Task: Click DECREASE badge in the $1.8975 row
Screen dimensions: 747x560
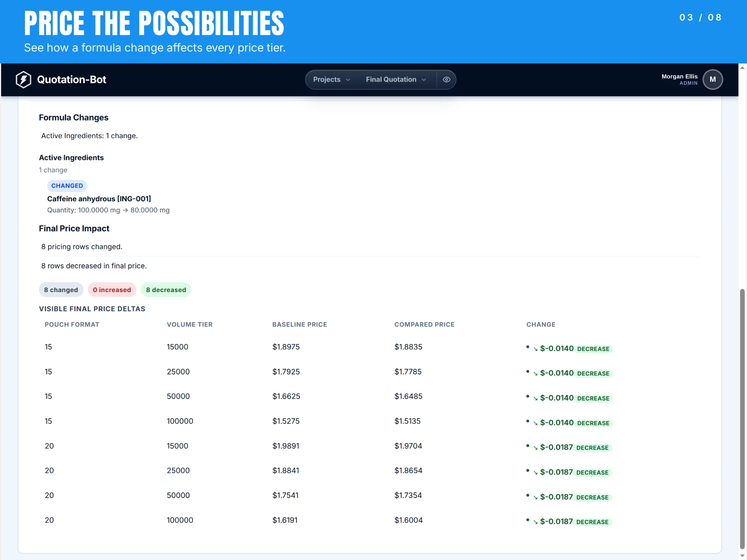Action: coord(593,349)
